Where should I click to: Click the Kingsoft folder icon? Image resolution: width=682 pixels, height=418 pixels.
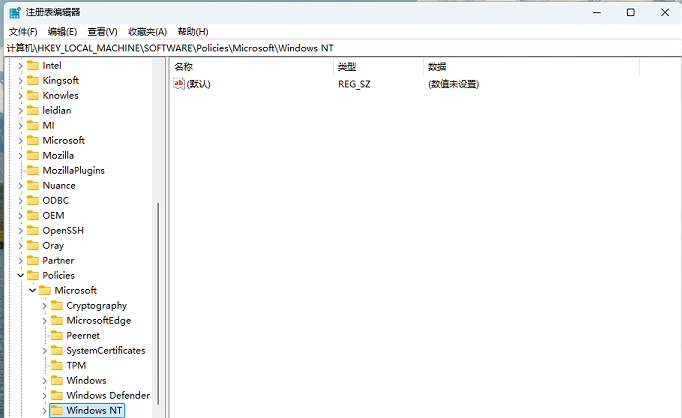pyautogui.click(x=33, y=80)
